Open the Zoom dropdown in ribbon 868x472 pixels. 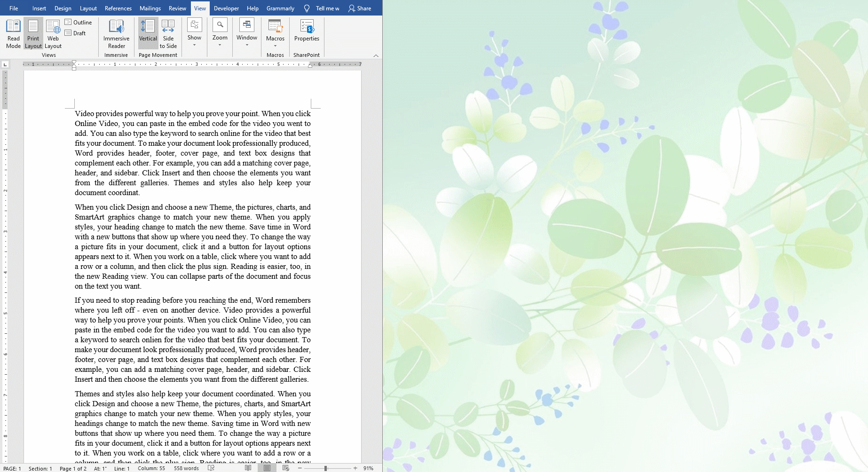[220, 33]
